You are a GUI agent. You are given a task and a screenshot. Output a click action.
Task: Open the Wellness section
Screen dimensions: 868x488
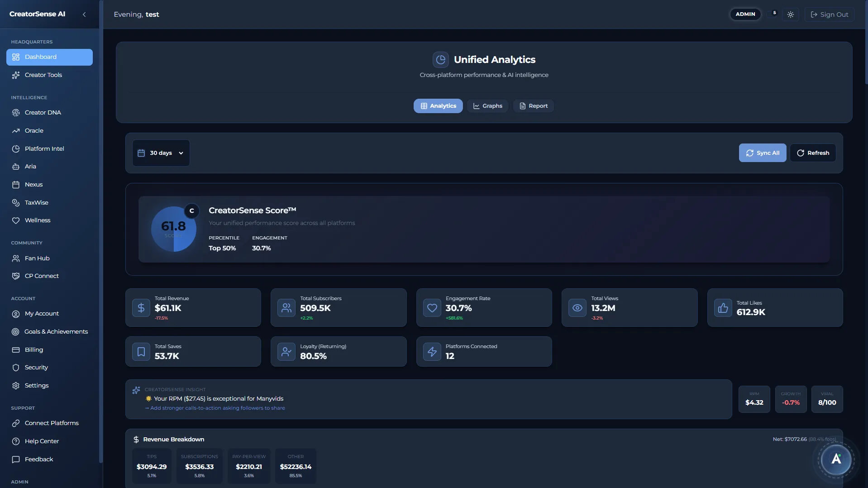coord(37,220)
